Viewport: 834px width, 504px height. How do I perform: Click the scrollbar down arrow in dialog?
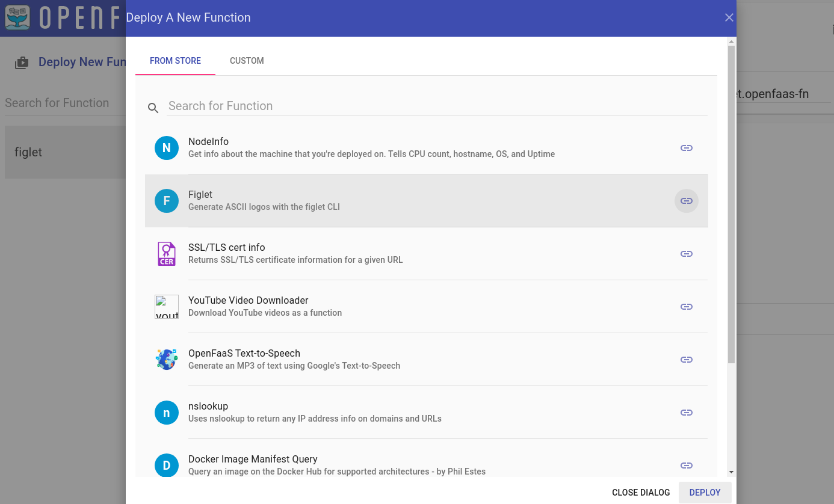(x=731, y=472)
